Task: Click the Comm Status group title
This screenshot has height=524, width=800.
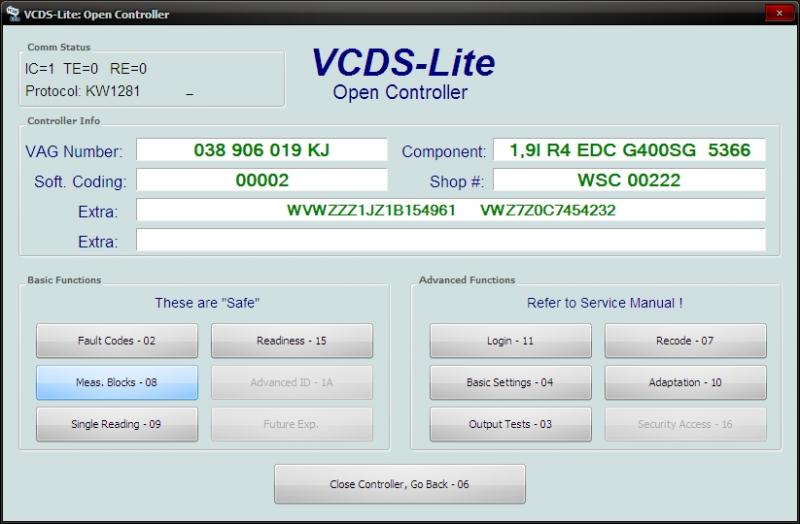Action: [x=59, y=47]
